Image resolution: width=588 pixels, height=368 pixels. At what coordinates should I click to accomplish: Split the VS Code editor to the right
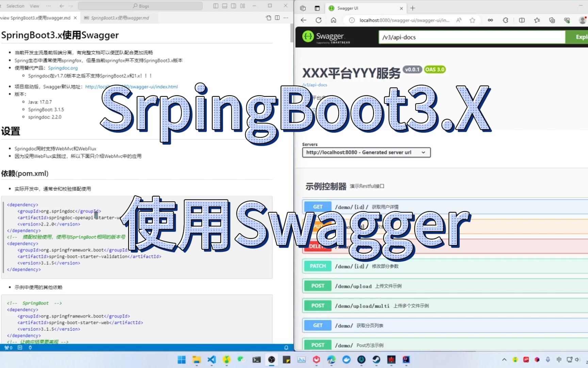coord(277,18)
